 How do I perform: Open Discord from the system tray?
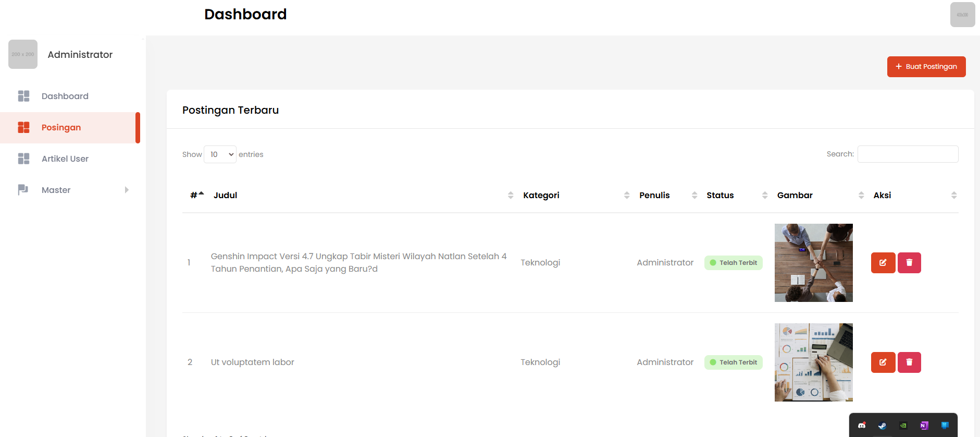[x=862, y=426]
